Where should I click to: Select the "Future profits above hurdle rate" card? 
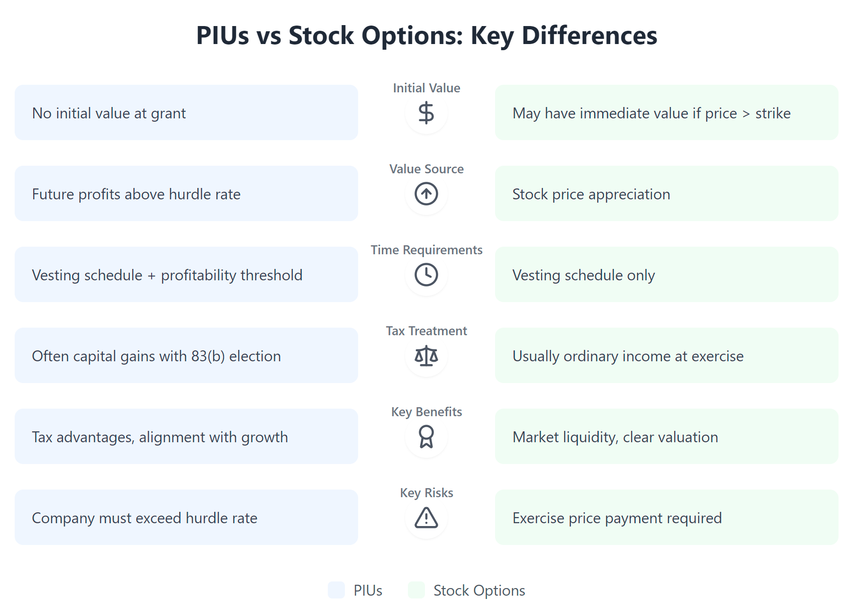coord(186,194)
